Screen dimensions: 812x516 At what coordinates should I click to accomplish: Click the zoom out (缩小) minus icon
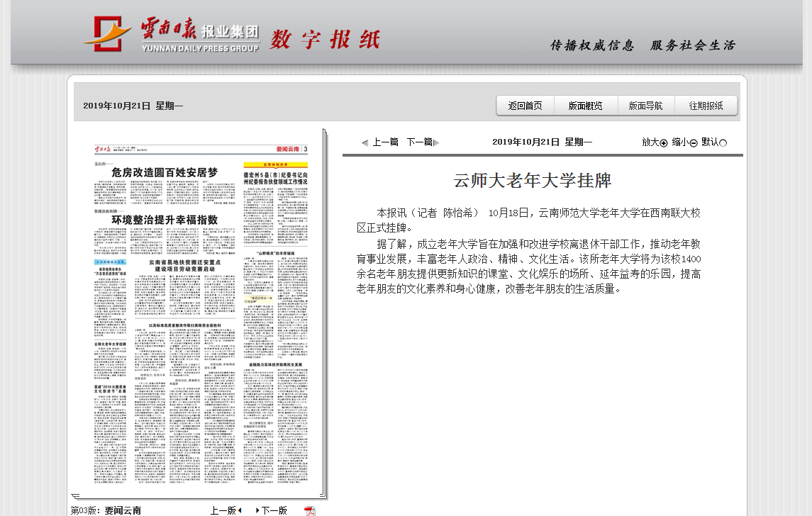[x=694, y=142]
